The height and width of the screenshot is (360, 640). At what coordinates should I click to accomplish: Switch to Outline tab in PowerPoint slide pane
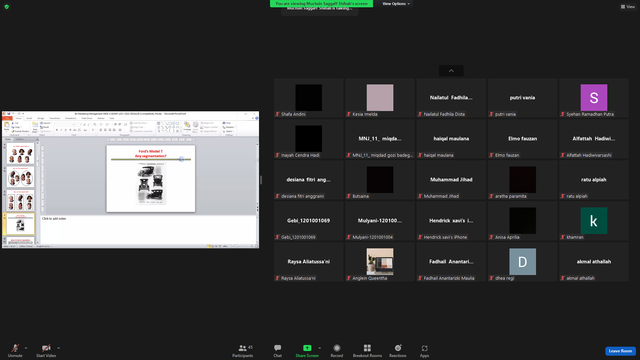pyautogui.click(x=20, y=139)
